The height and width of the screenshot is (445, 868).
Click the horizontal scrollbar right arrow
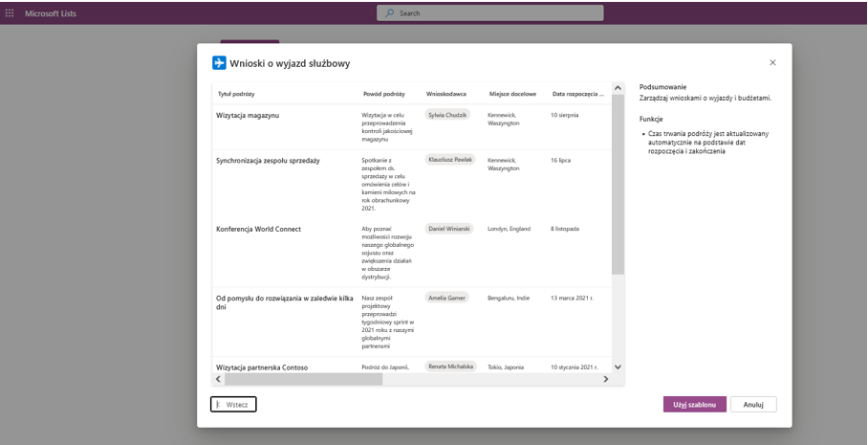pyautogui.click(x=605, y=379)
